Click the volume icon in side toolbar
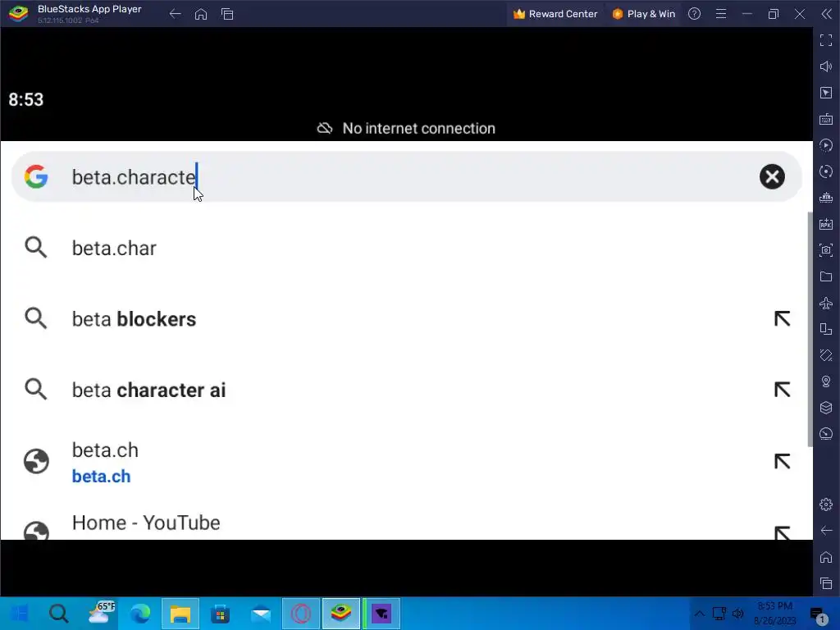The image size is (840, 630). 826,66
